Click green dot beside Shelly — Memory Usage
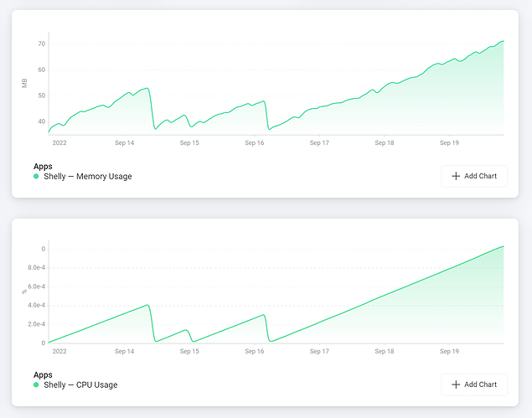This screenshot has height=418, width=532. 36,176
